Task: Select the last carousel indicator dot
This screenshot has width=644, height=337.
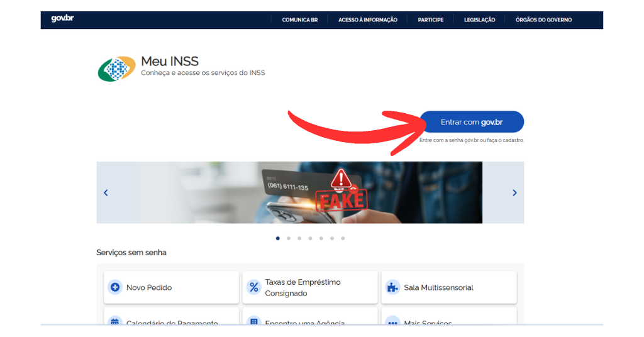Action: 343,238
